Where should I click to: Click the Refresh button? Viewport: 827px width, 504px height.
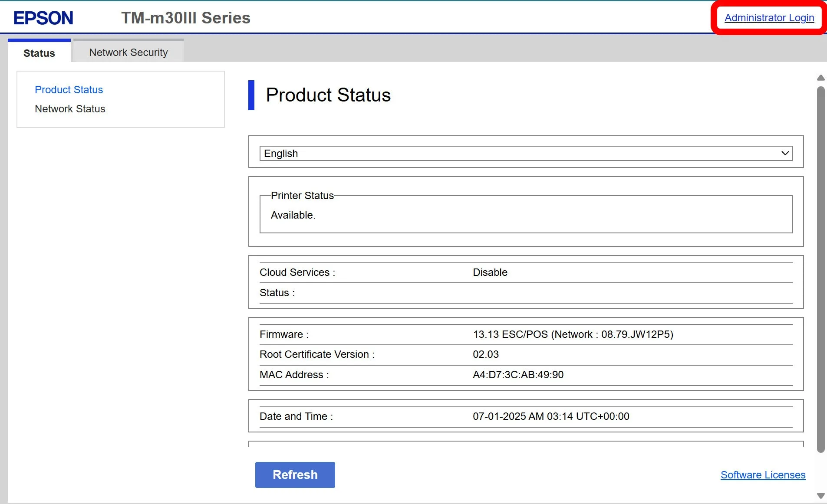tap(295, 475)
